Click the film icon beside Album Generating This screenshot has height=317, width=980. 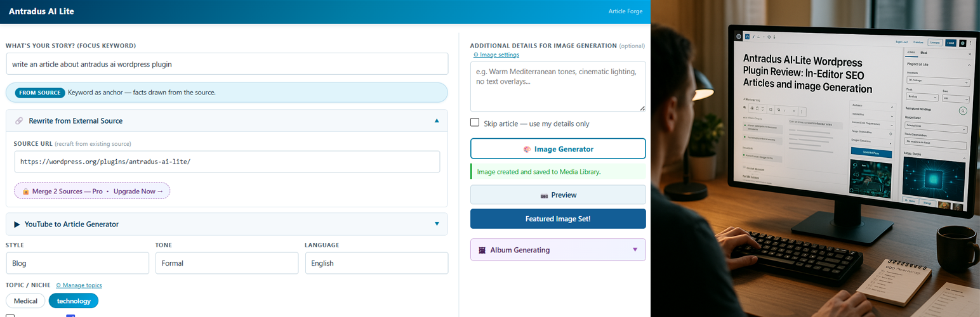[x=482, y=250]
